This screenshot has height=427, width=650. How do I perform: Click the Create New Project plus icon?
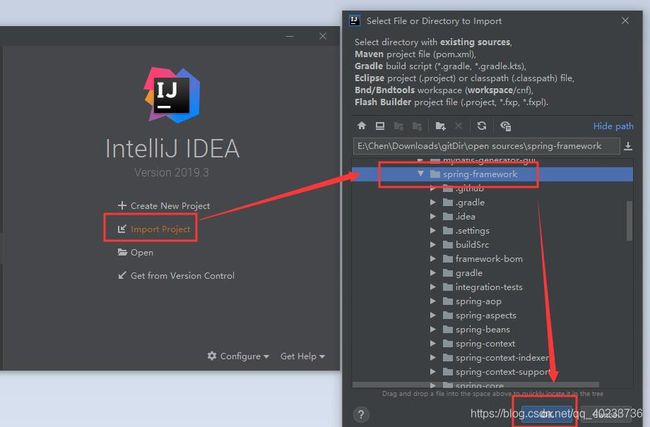122,205
